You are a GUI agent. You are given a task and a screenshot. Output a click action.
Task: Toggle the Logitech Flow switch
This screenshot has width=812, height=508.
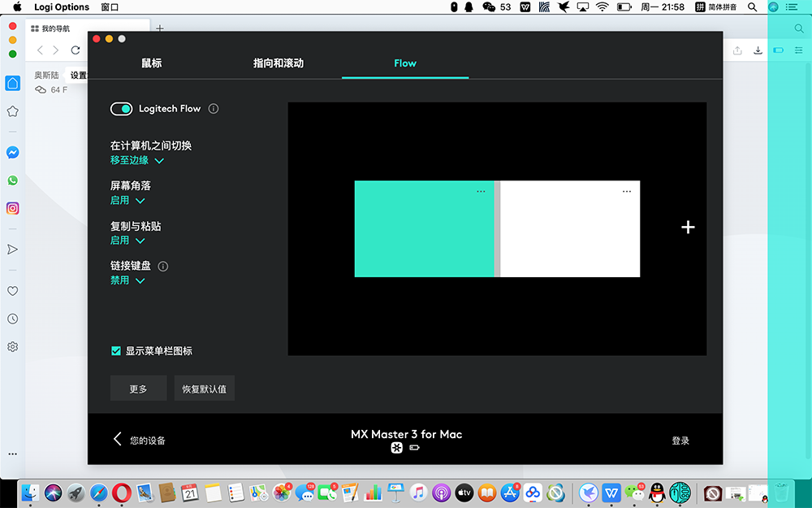point(122,109)
